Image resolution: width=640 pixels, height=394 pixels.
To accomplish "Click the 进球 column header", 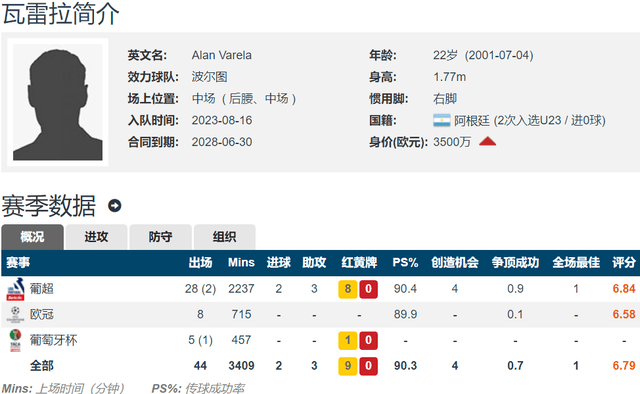I will pos(279,263).
